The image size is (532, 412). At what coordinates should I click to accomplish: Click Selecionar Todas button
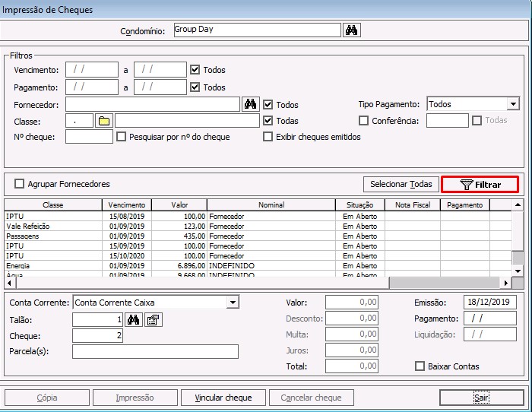(401, 184)
